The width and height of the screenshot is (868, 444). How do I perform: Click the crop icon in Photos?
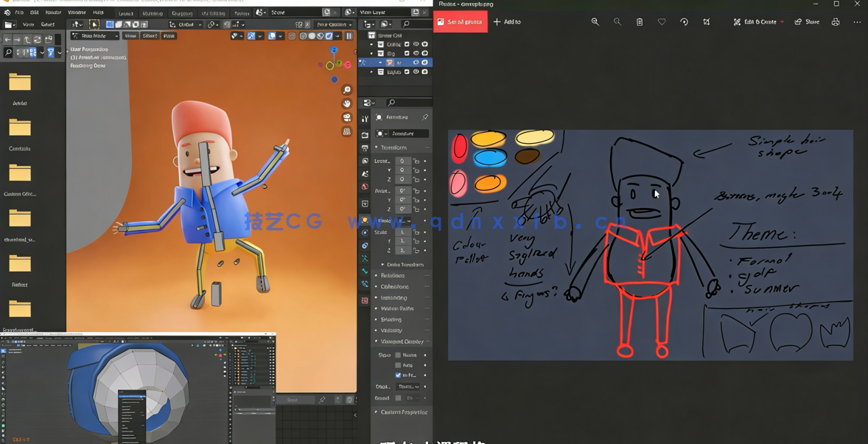point(706,22)
